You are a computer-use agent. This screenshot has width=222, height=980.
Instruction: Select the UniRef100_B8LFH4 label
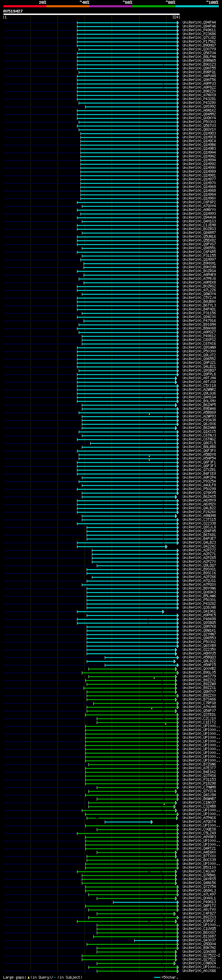[199, 57]
